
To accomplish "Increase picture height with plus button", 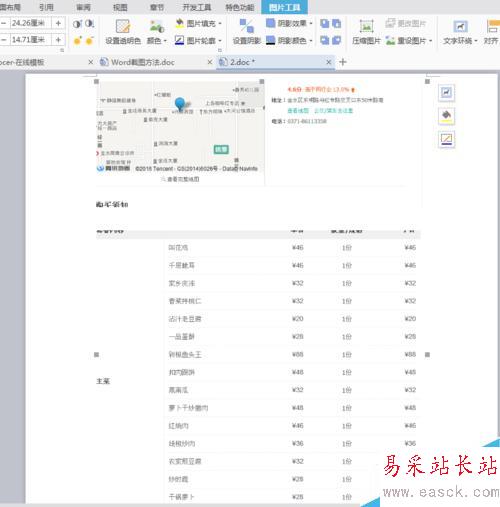I will [58, 23].
